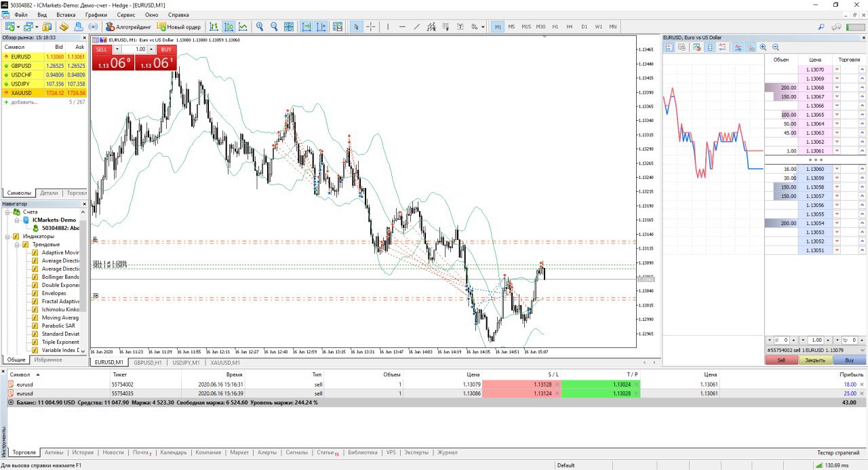
Task: Open the Сервис menu
Action: 125,14
